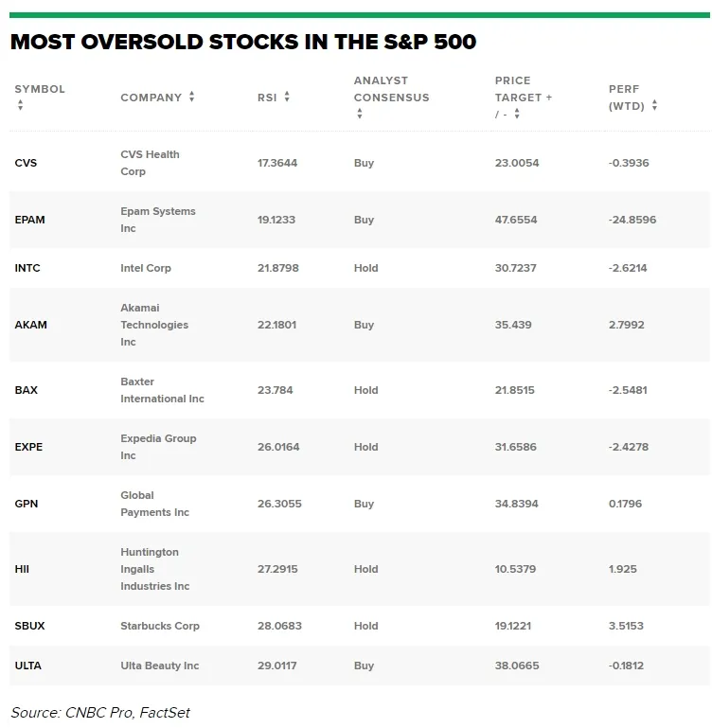Sort table by the Symbol sort arrows
The image size is (712, 728).
(20, 105)
